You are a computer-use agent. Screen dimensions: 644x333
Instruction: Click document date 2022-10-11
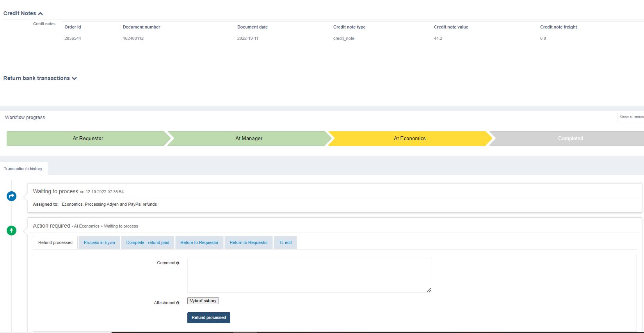(x=248, y=38)
